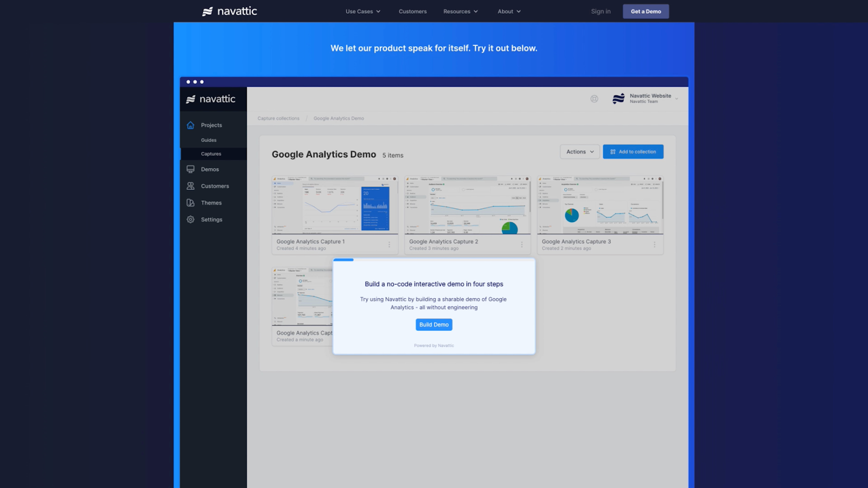Image resolution: width=868 pixels, height=488 pixels.
Task: Click the Navattic Website workspace logo icon
Action: 618,99
